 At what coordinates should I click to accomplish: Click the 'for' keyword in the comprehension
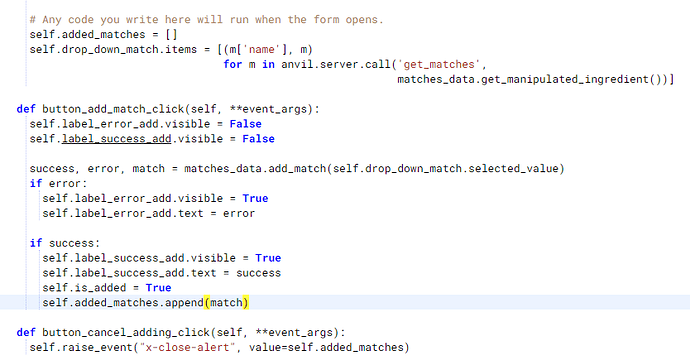232,65
